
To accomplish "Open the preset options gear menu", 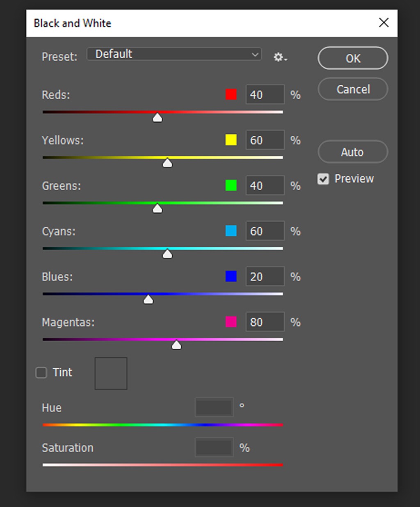I will [x=280, y=57].
